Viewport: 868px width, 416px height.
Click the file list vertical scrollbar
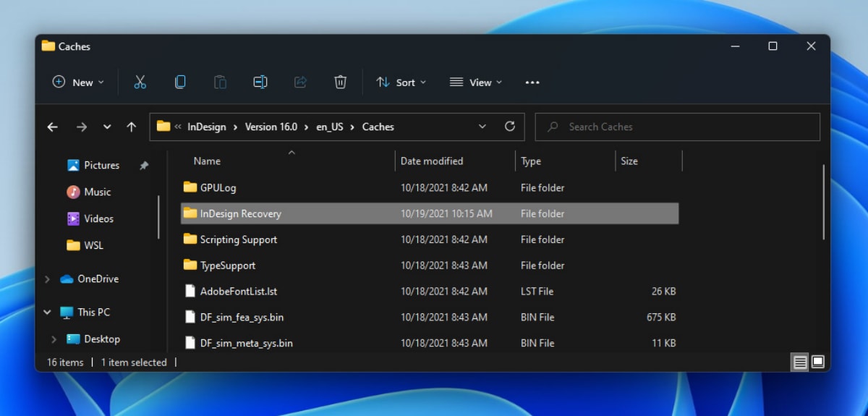(824, 203)
